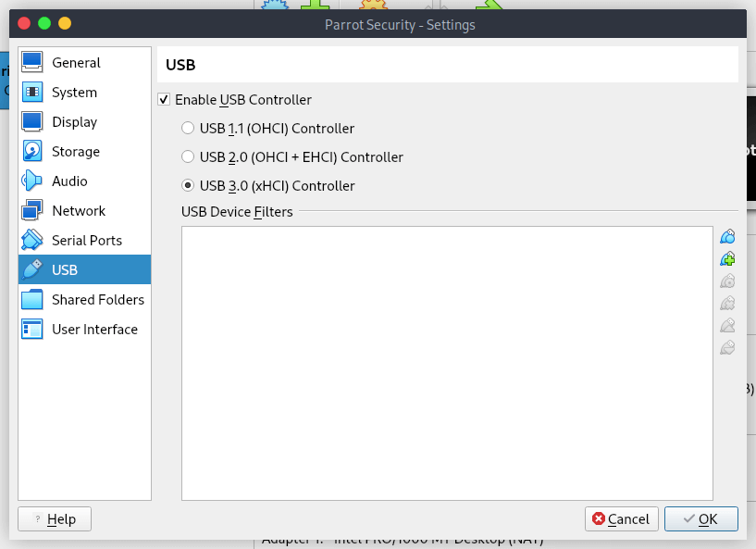
Task: Click the General settings monitor icon
Action: point(32,63)
